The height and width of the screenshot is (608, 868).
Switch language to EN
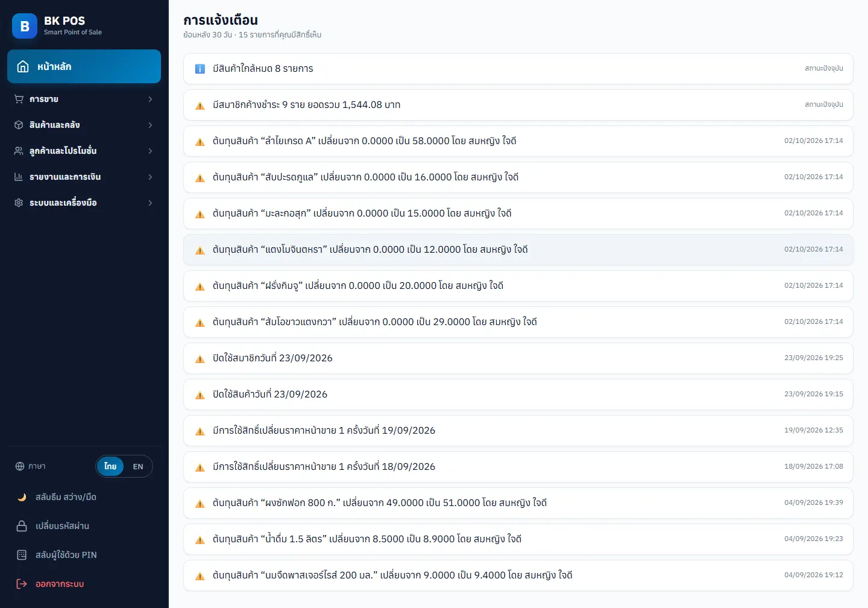138,466
